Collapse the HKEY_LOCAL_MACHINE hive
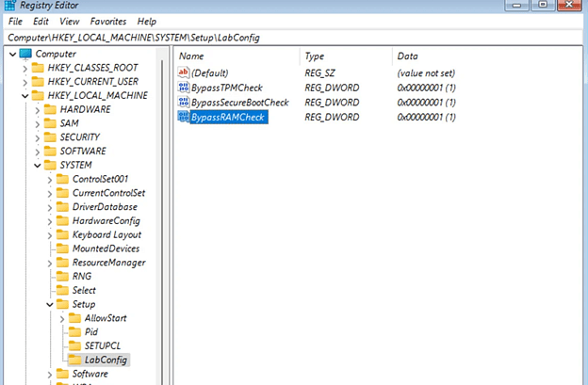588x385 pixels. tap(24, 96)
